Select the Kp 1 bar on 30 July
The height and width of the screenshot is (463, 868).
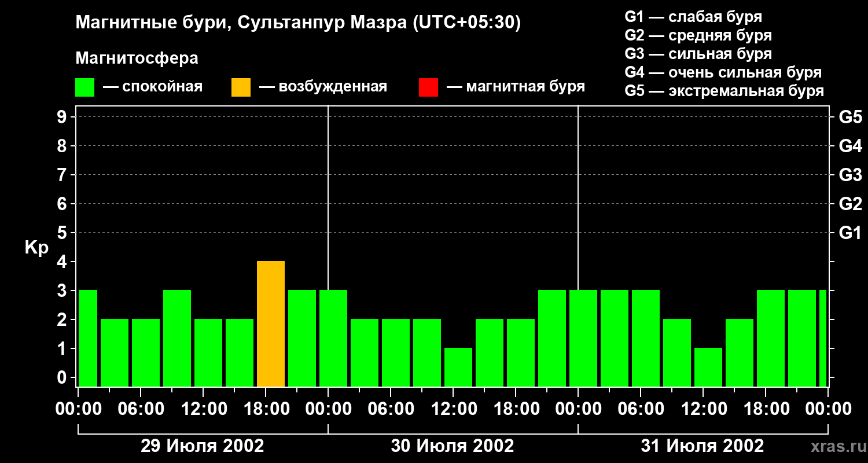458,367
